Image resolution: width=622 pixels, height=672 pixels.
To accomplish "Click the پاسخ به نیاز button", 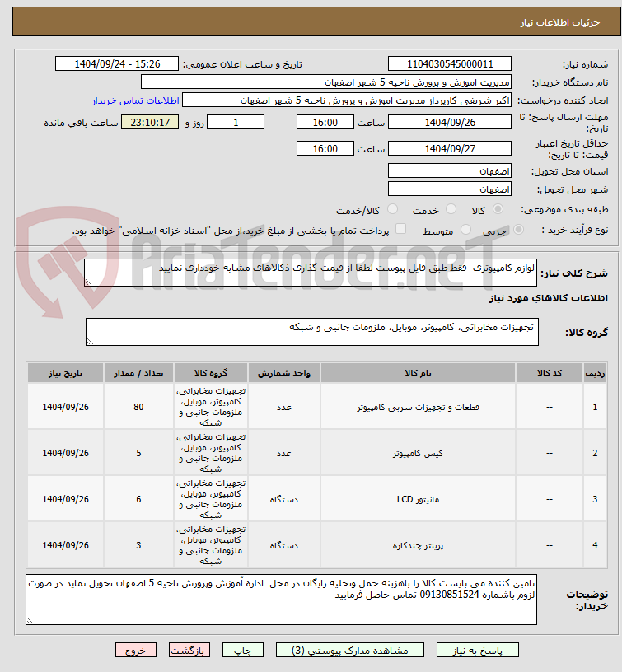I will (x=478, y=650).
